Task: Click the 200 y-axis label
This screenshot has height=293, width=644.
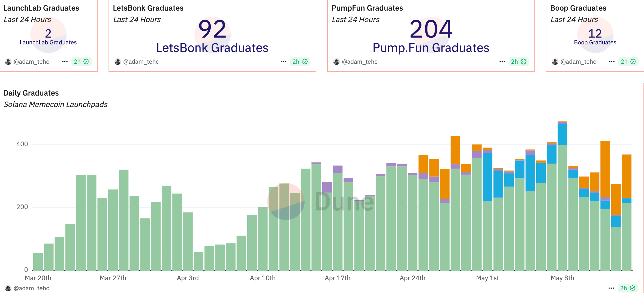Action: (22, 207)
